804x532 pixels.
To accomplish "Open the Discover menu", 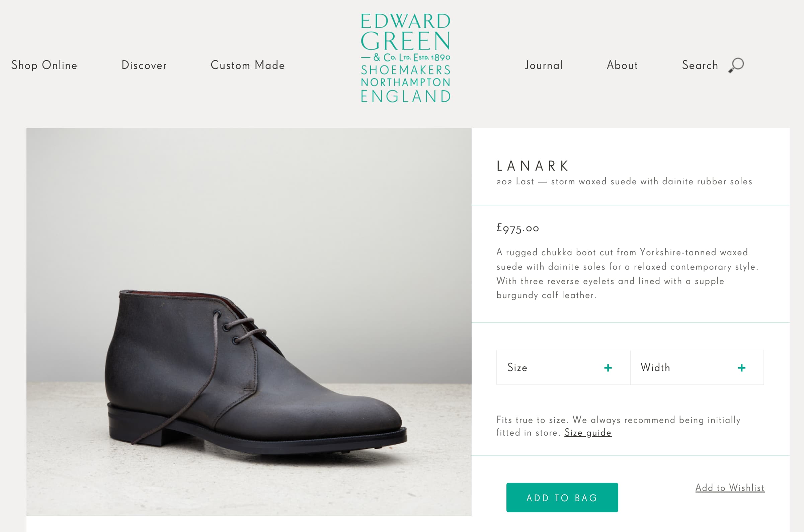I will (x=144, y=65).
